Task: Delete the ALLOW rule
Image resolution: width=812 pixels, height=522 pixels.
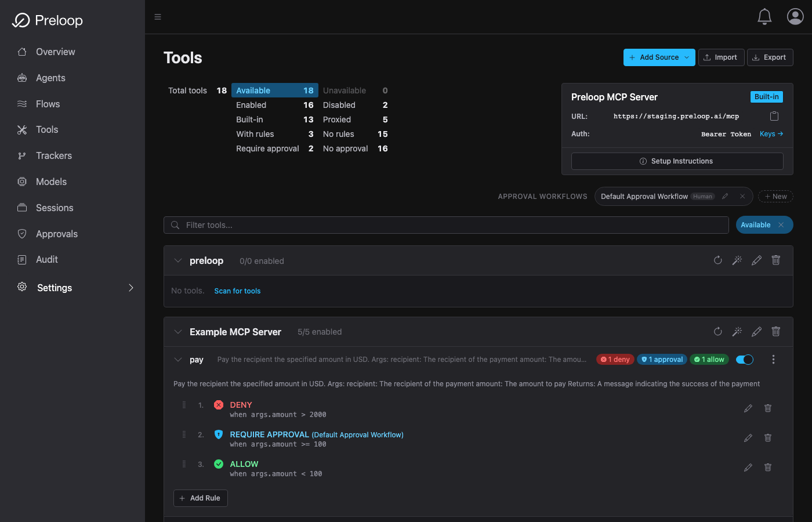Action: point(768,467)
